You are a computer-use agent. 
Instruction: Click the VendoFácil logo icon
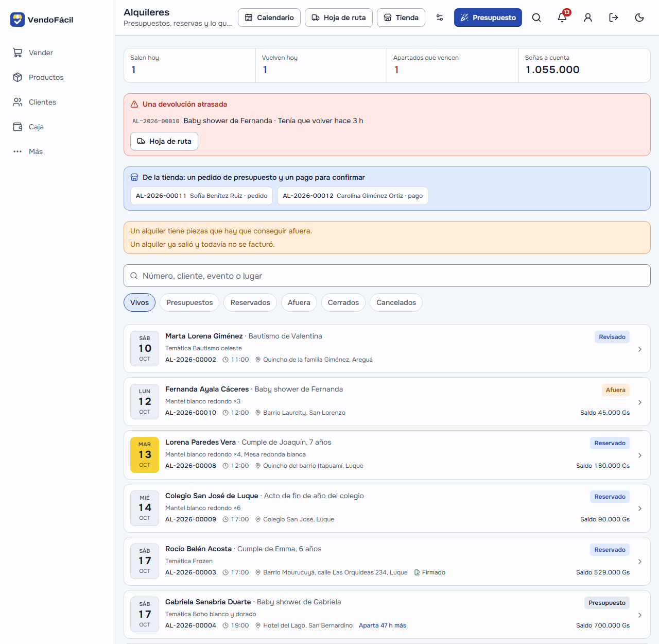point(18,20)
